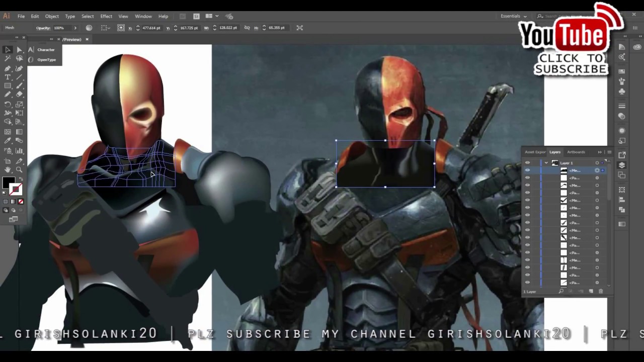
Task: Close the Preview document tab
Action: (87, 39)
